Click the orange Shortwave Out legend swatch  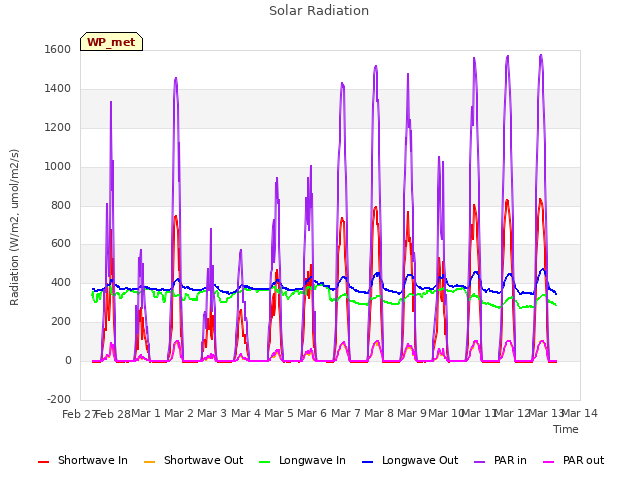150,462
